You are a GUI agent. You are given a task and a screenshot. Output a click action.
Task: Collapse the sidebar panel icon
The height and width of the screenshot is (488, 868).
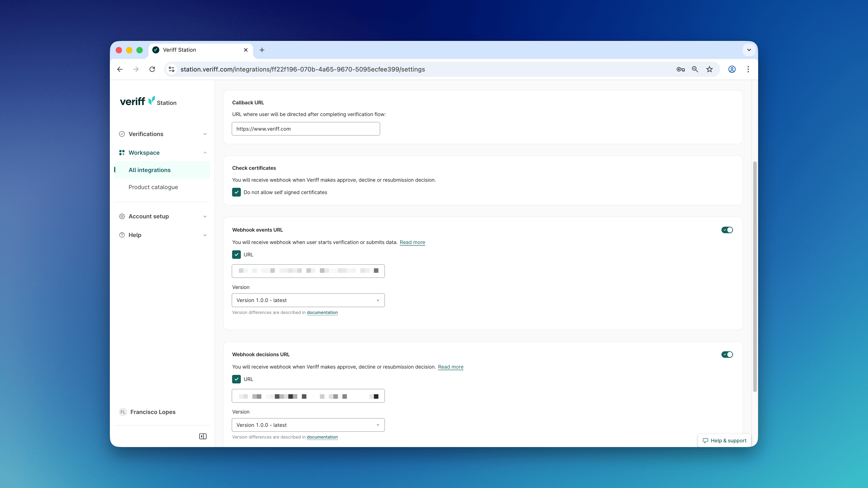tap(203, 437)
